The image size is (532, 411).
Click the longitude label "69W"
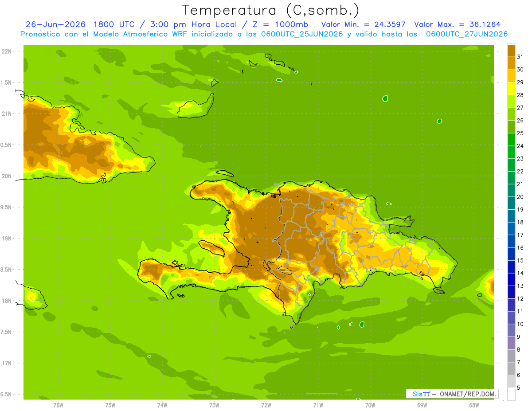422,405
